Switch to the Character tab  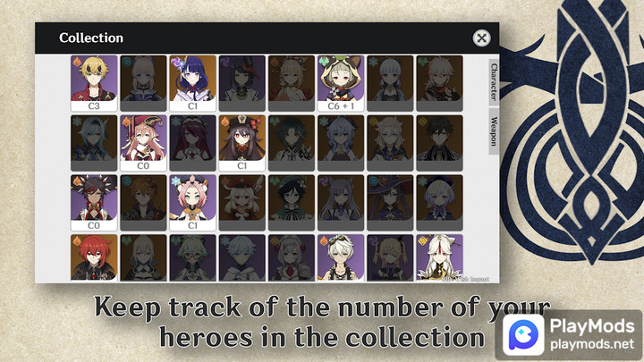pos(494,82)
